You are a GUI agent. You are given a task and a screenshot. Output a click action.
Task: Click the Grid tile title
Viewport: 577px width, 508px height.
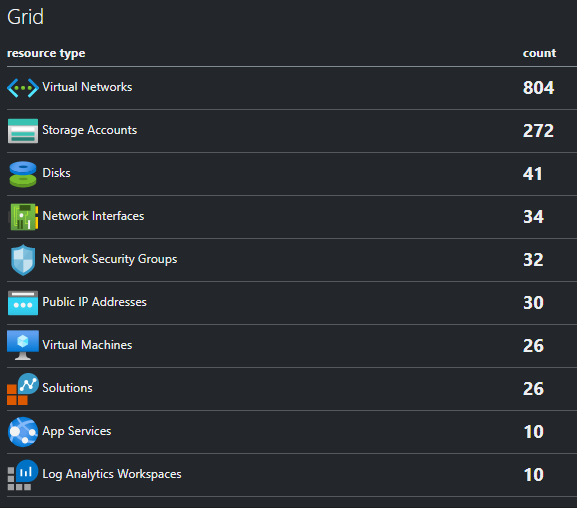[25, 17]
